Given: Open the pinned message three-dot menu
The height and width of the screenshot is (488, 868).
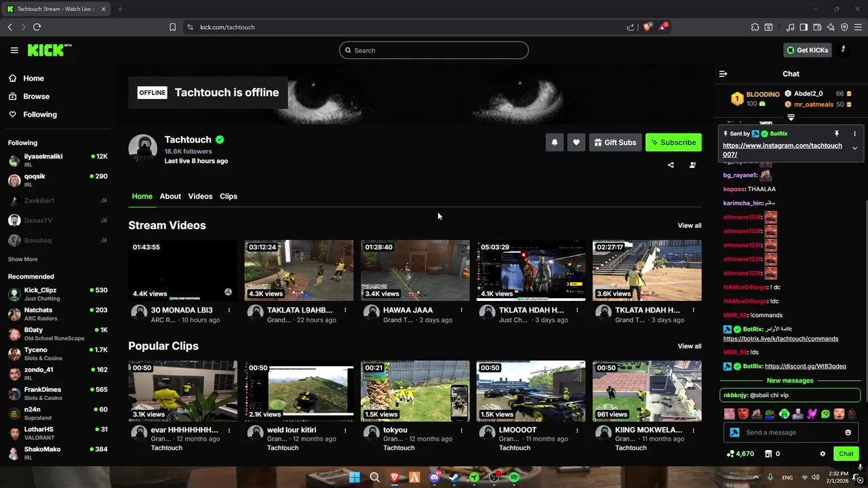Looking at the screenshot, I should coord(854,134).
